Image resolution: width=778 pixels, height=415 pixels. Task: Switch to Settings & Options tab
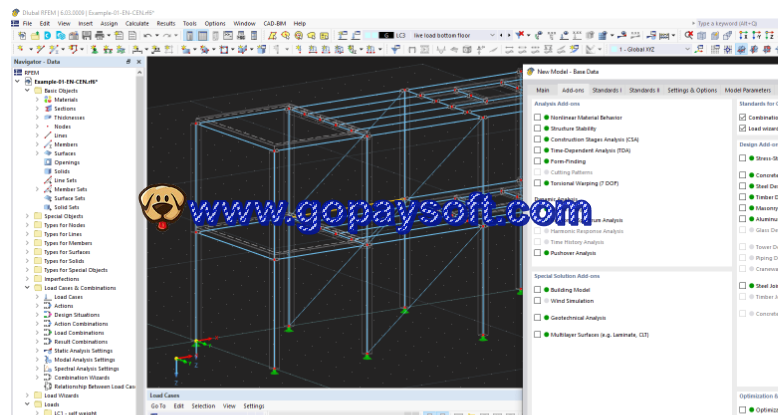pyautogui.click(x=692, y=90)
